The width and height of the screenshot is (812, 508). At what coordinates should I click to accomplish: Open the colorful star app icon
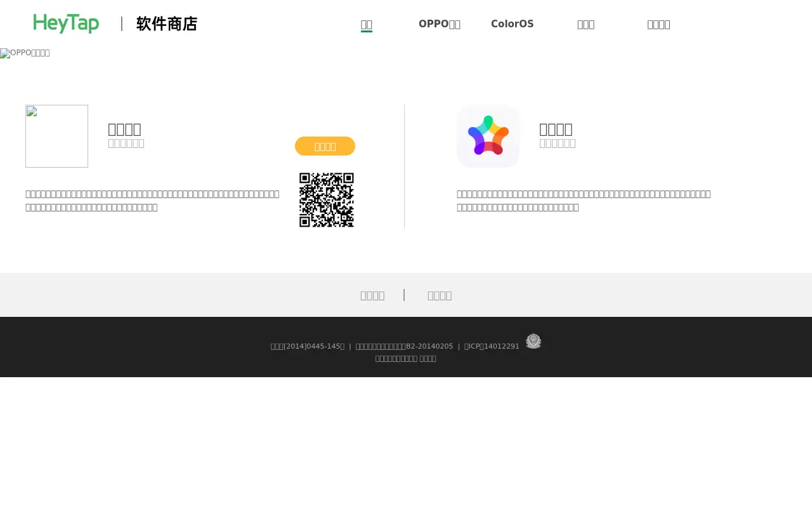coord(488,136)
